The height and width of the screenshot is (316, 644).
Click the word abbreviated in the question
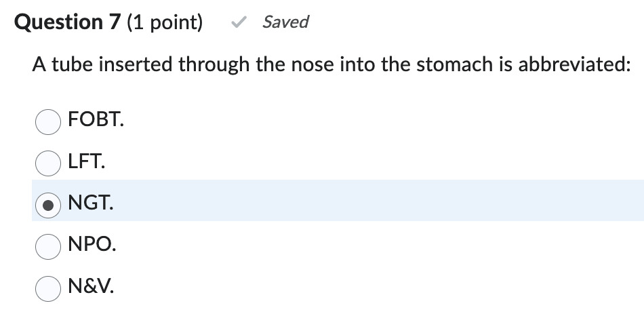pyautogui.click(x=574, y=65)
